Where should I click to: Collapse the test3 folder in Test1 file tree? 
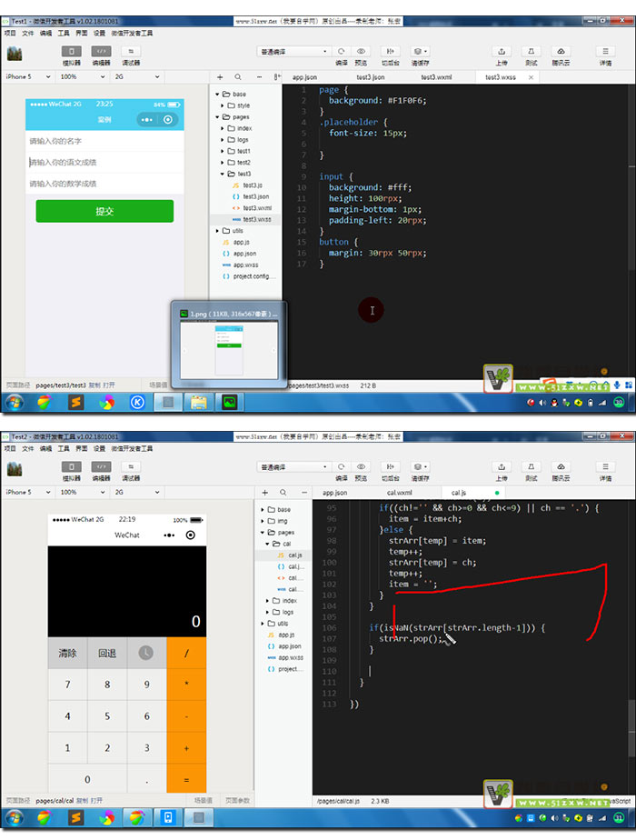223,174
